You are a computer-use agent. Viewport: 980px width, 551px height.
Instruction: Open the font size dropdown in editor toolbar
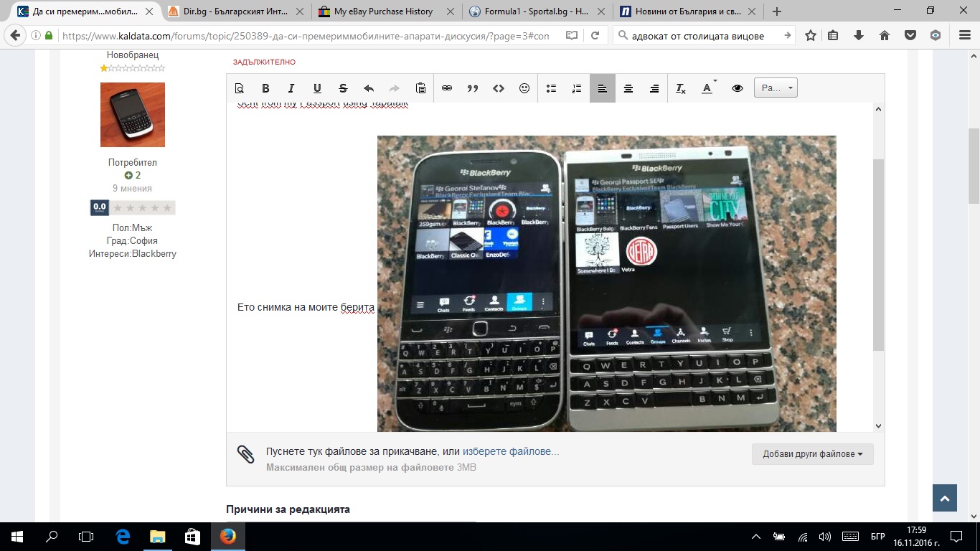tap(776, 88)
